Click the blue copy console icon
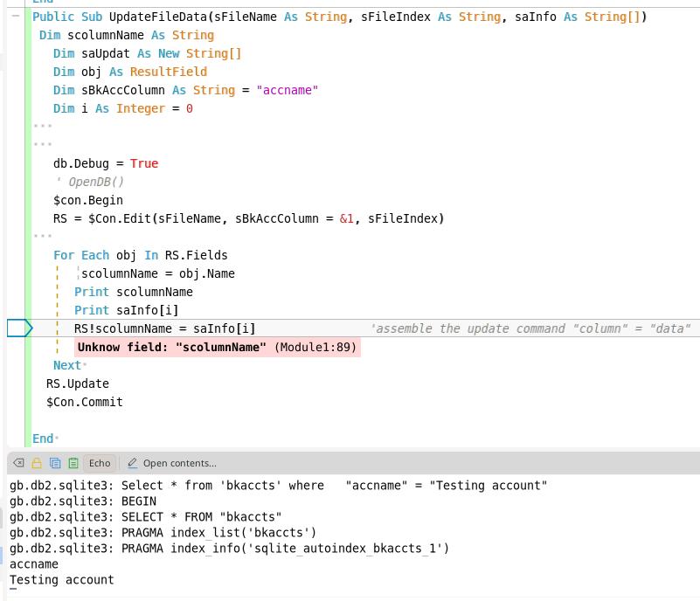 pos(55,463)
